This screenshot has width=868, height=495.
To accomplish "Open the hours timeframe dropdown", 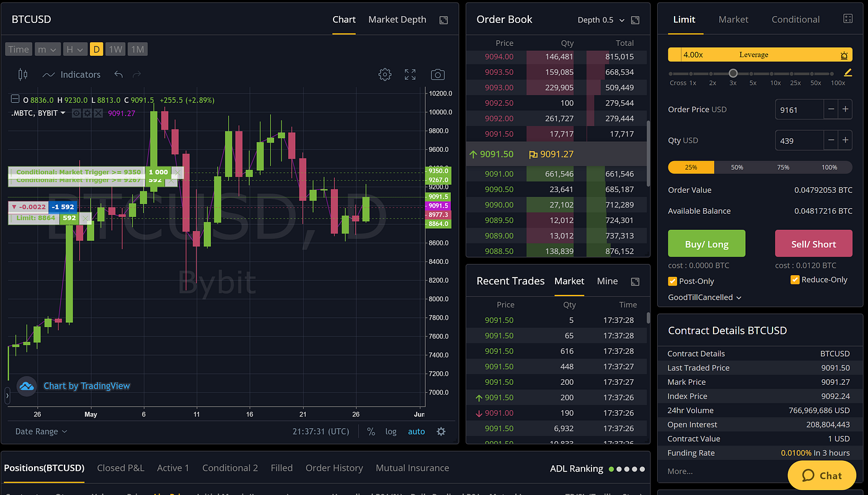I will point(74,50).
